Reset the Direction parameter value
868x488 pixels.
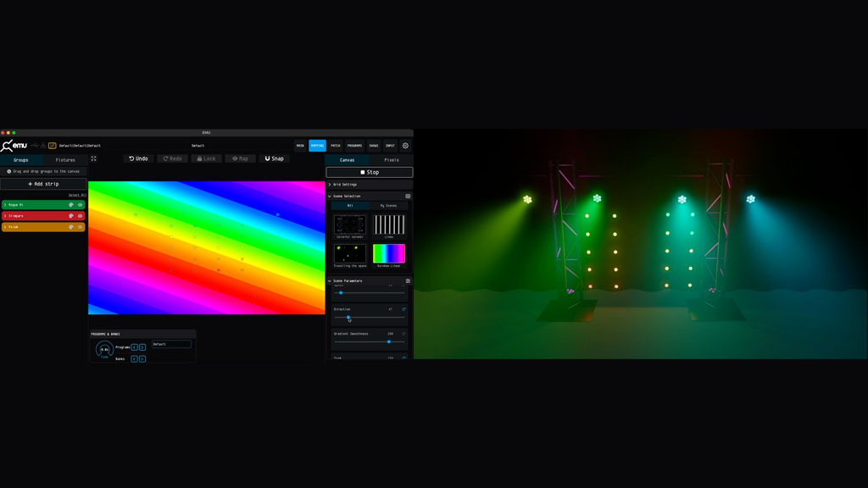point(403,309)
